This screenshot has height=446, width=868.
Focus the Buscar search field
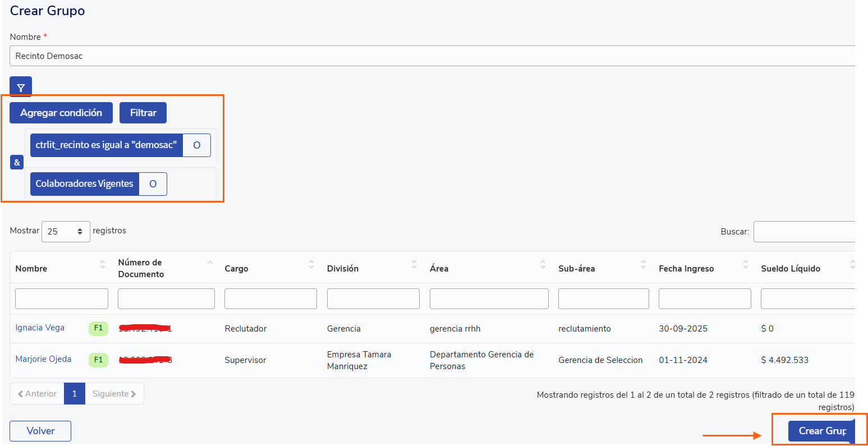pyautogui.click(x=803, y=232)
